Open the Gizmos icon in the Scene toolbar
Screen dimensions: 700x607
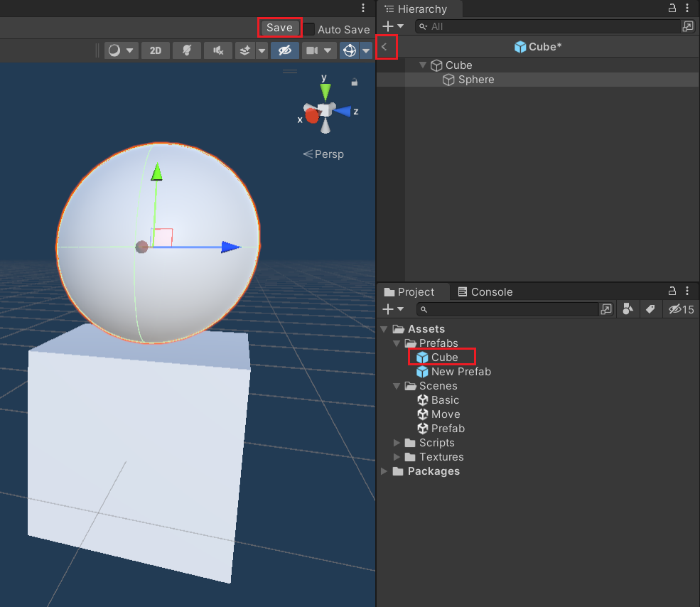(x=348, y=50)
